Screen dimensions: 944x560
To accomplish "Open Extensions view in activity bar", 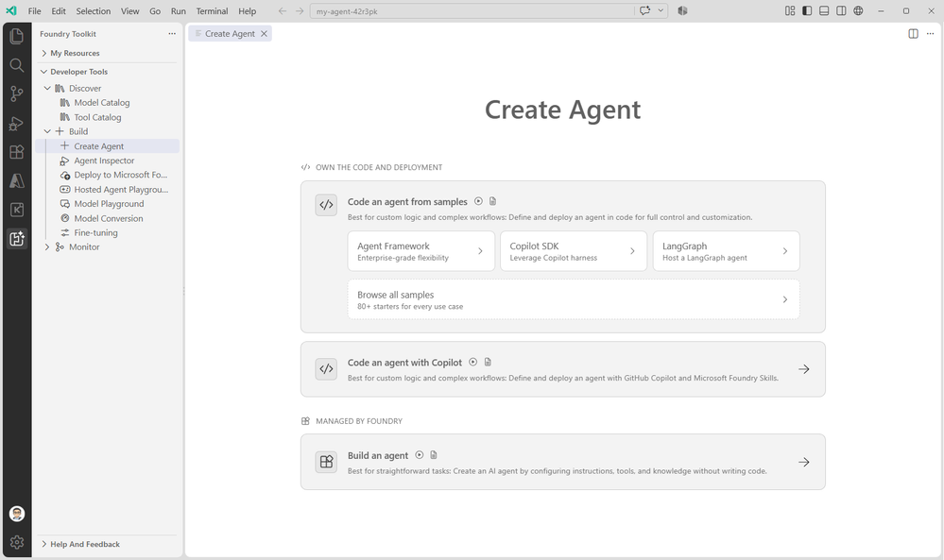I will tap(17, 152).
